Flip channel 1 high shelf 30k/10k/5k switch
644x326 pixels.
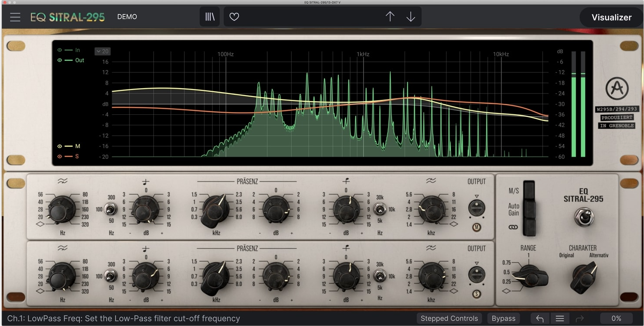pyautogui.click(x=380, y=209)
